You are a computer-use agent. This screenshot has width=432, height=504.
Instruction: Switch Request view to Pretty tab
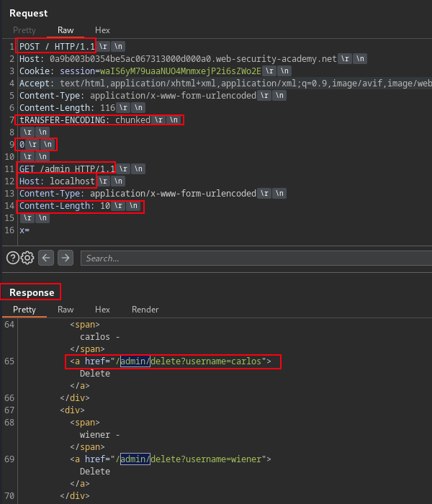tap(24, 30)
